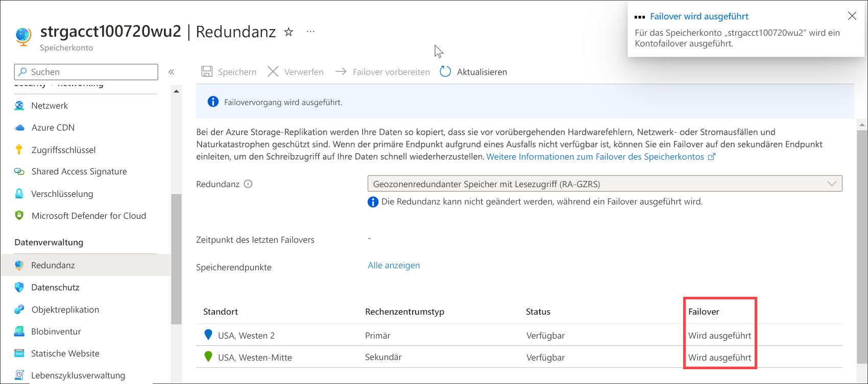Favorite this page with the star icon
Image resolution: width=868 pixels, height=384 pixels.
coord(288,32)
